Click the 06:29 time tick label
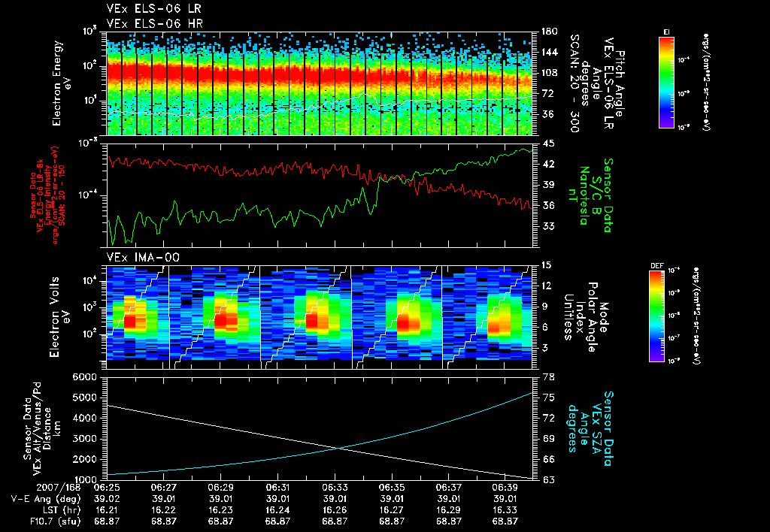The height and width of the screenshot is (532, 770). tap(220, 488)
